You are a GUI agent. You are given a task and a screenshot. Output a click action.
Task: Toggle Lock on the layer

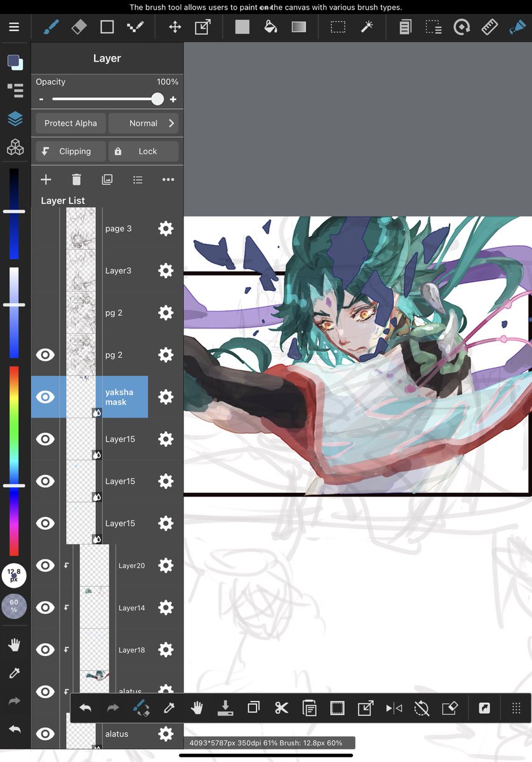pyautogui.click(x=143, y=151)
